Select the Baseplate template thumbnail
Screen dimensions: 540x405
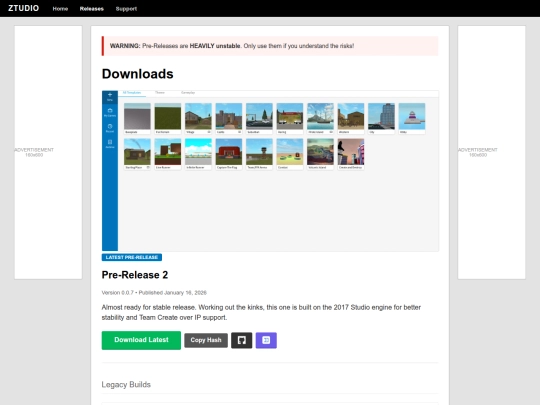(137, 118)
